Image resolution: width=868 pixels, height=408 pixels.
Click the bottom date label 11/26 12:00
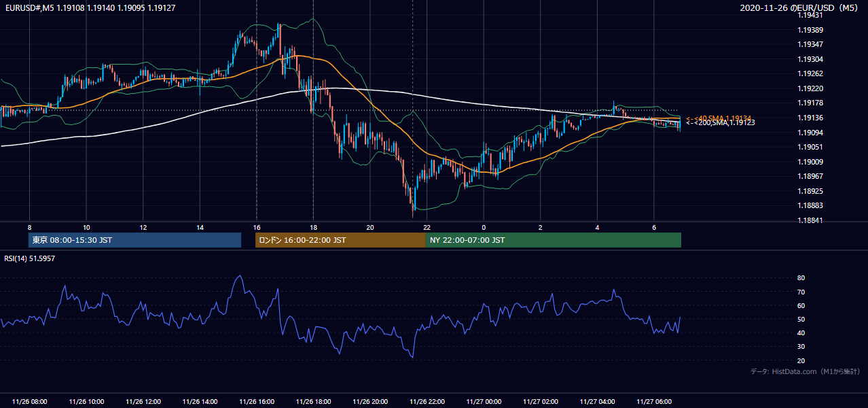pyautogui.click(x=143, y=402)
